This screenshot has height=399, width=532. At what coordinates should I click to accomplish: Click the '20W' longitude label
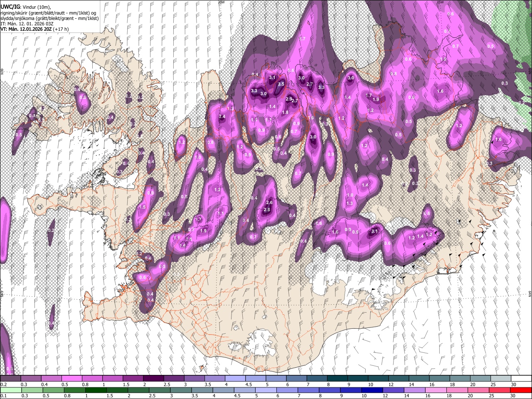[221, 2]
